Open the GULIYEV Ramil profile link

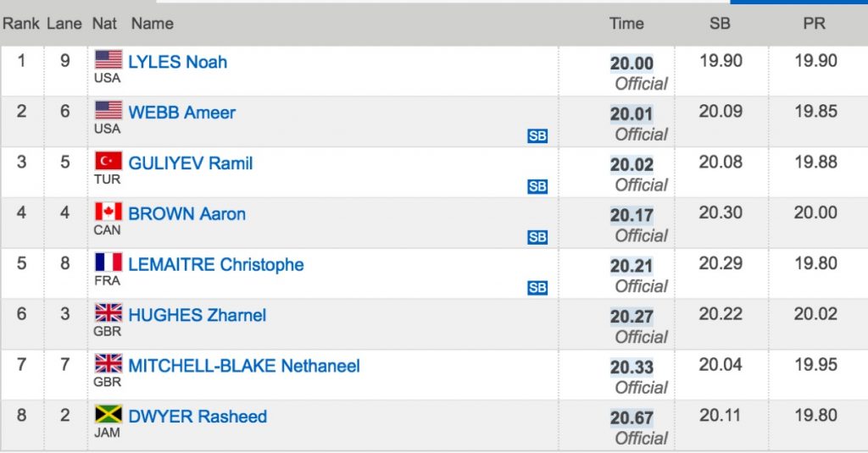coord(191,163)
